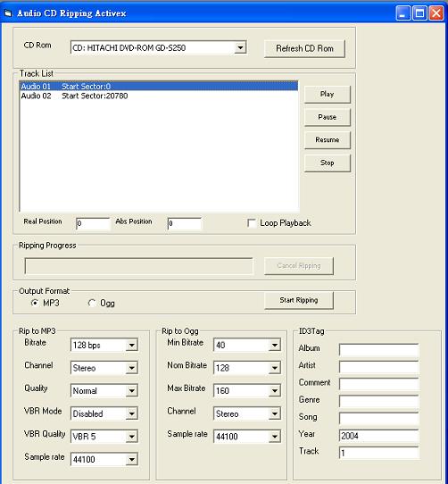Viewport: 448px width, 484px height.
Task: Click the app icon in title bar
Action: click(x=8, y=13)
